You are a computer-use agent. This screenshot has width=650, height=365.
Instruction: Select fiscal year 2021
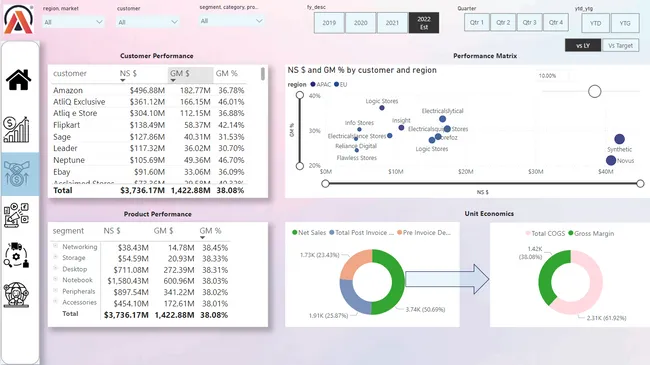pos(392,23)
